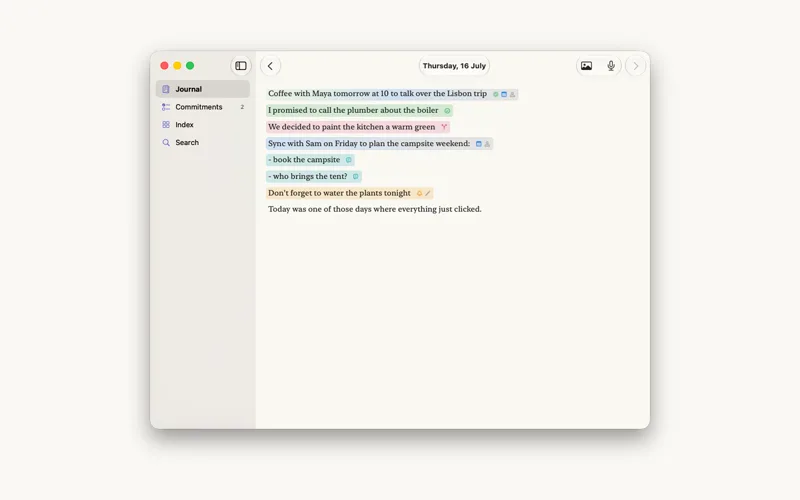Click the Commitments count badge
The image size is (800, 500).
242,107
